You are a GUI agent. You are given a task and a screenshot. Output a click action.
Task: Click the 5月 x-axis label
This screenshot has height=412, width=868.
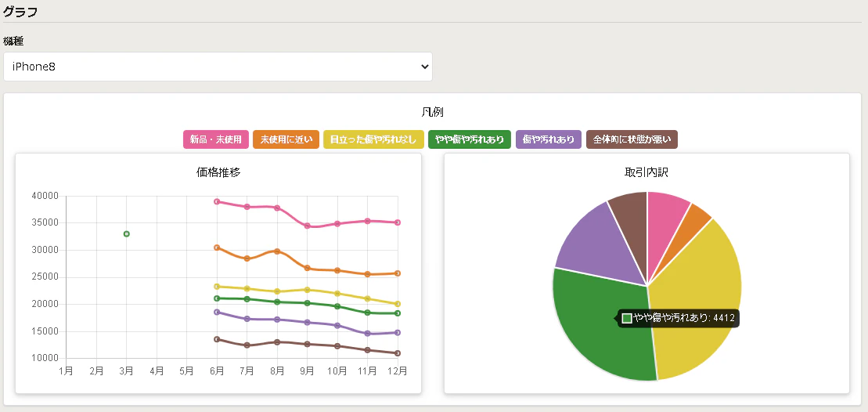(187, 370)
